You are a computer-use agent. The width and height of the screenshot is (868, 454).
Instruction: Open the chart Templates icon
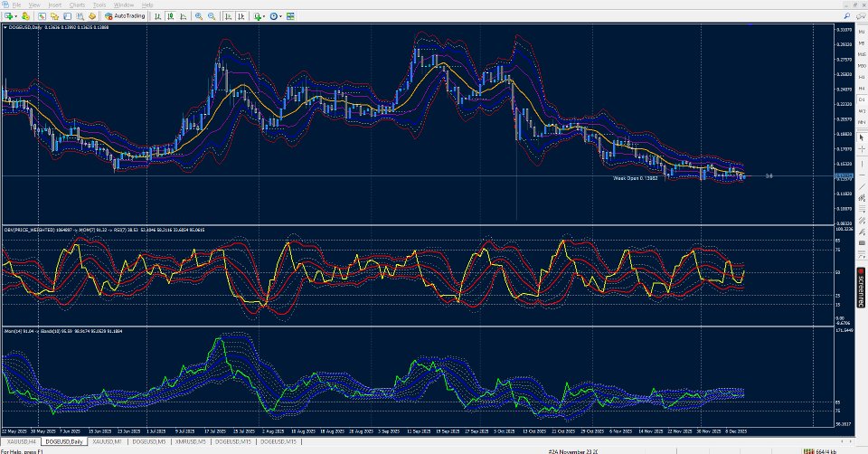click(x=290, y=16)
